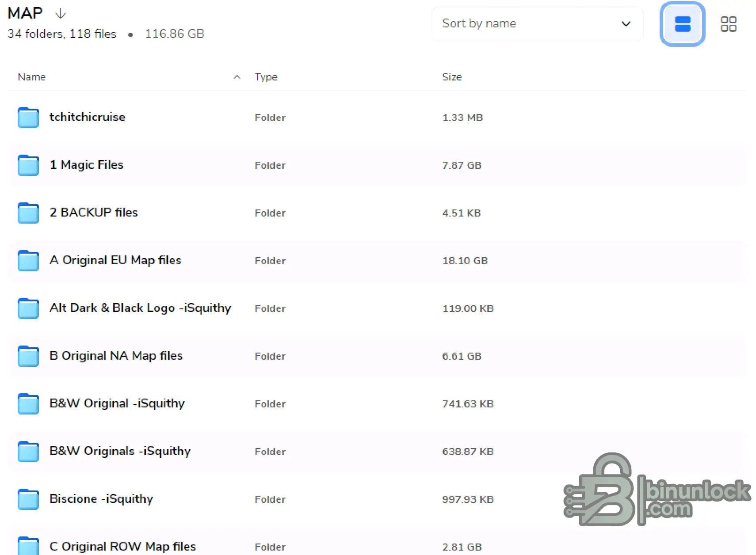
Task: Select the B&W Originals -iSquithy row
Action: (120, 451)
